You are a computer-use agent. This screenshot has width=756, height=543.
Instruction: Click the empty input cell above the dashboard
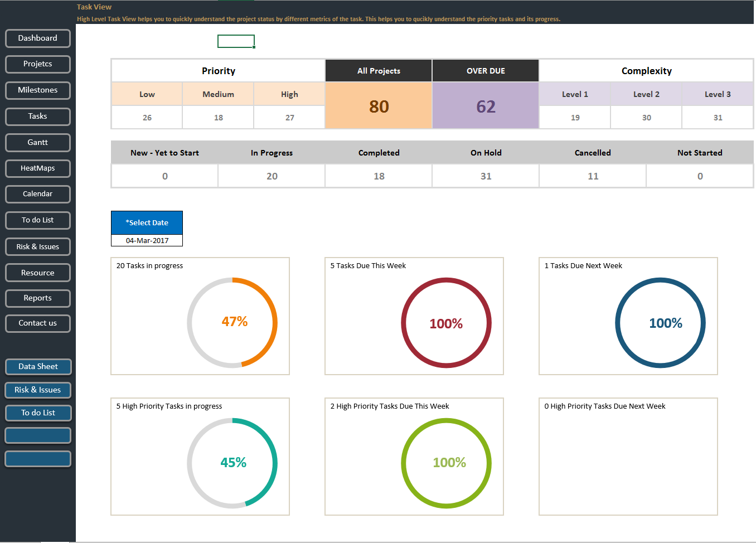point(235,41)
